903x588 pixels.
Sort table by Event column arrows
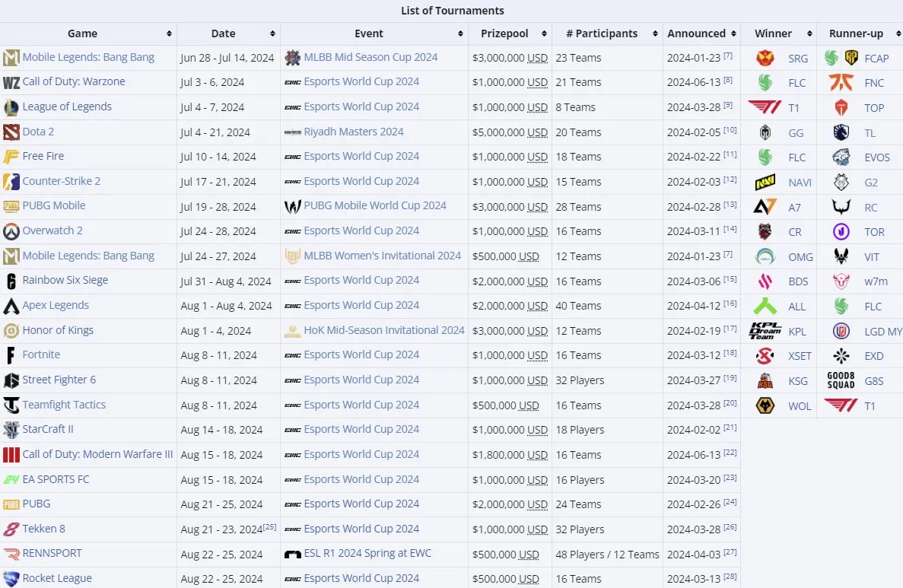point(460,34)
